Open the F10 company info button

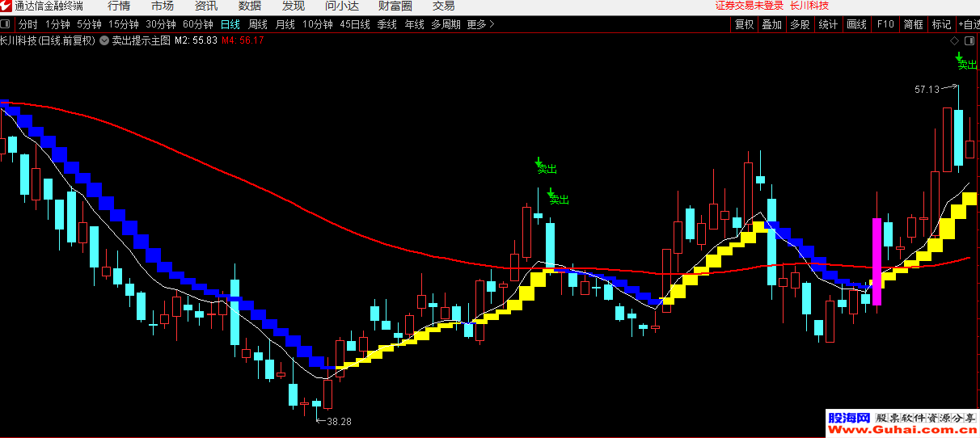click(x=885, y=24)
